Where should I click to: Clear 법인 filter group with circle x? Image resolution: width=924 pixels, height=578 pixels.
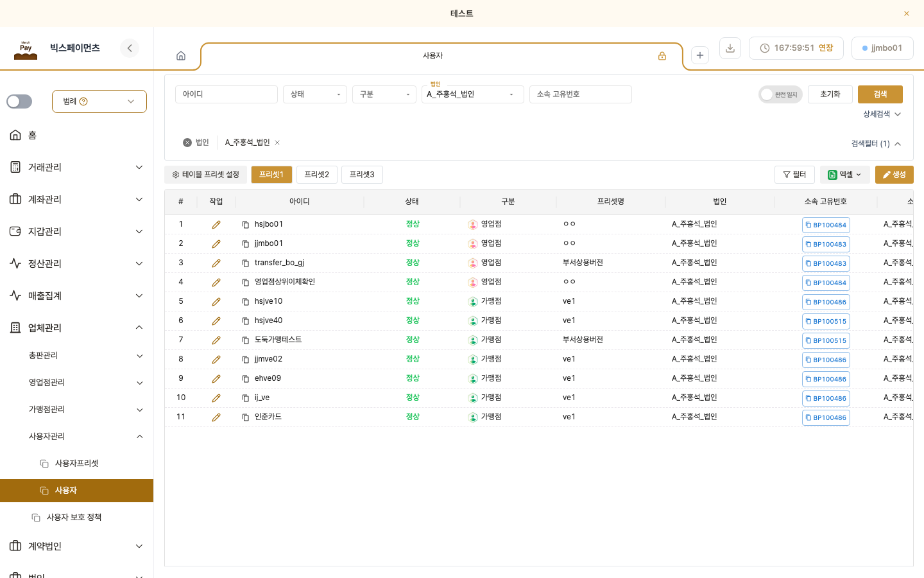(x=187, y=143)
